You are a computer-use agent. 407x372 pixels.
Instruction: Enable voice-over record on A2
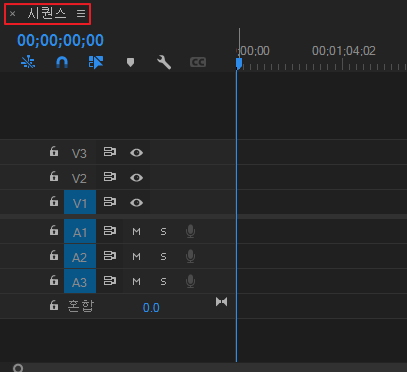(x=190, y=256)
